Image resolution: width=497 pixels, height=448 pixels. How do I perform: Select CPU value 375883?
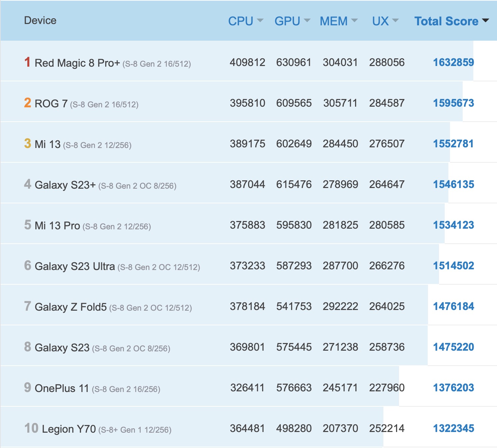click(x=248, y=225)
